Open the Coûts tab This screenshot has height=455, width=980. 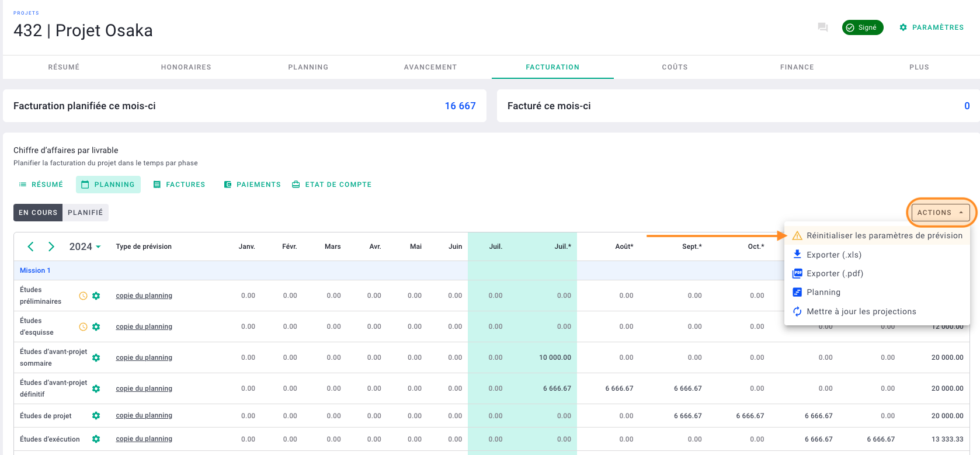click(x=675, y=67)
